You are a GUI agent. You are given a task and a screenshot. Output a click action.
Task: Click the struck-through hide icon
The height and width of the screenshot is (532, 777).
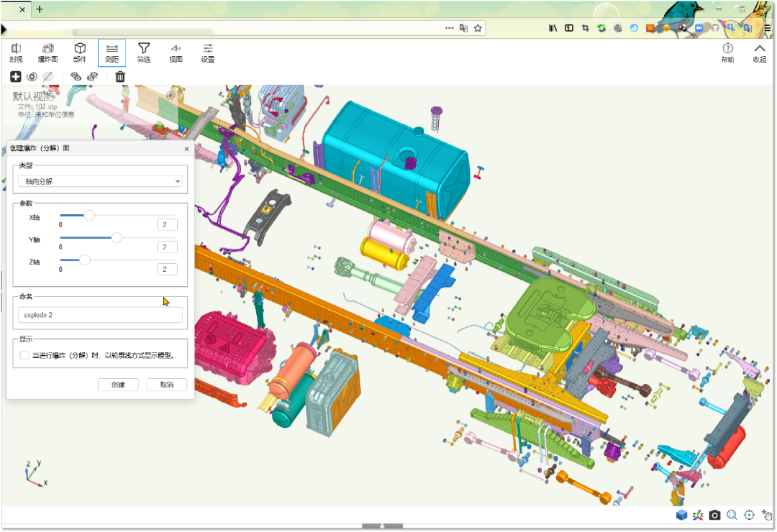[x=48, y=77]
